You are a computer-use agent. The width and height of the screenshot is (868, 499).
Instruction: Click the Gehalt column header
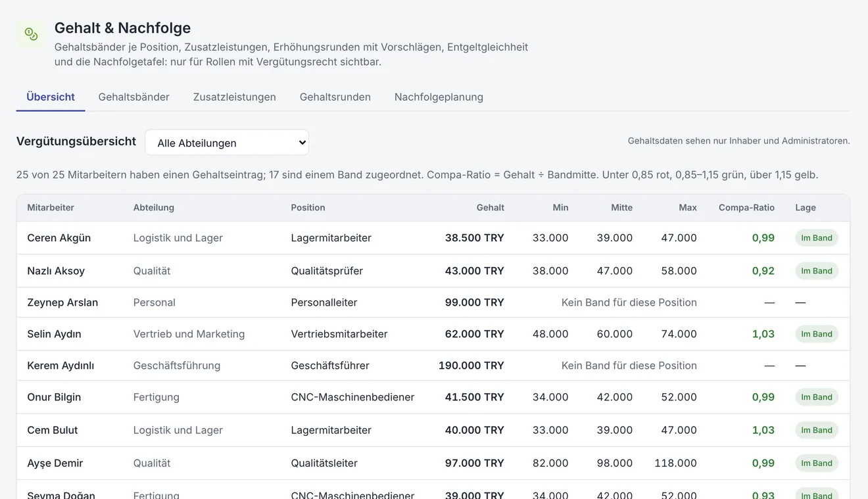491,208
